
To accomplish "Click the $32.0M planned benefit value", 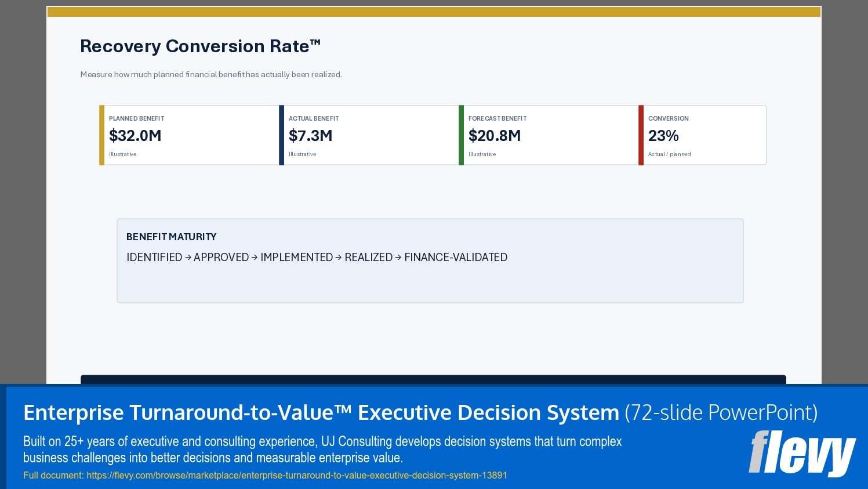I will [135, 136].
